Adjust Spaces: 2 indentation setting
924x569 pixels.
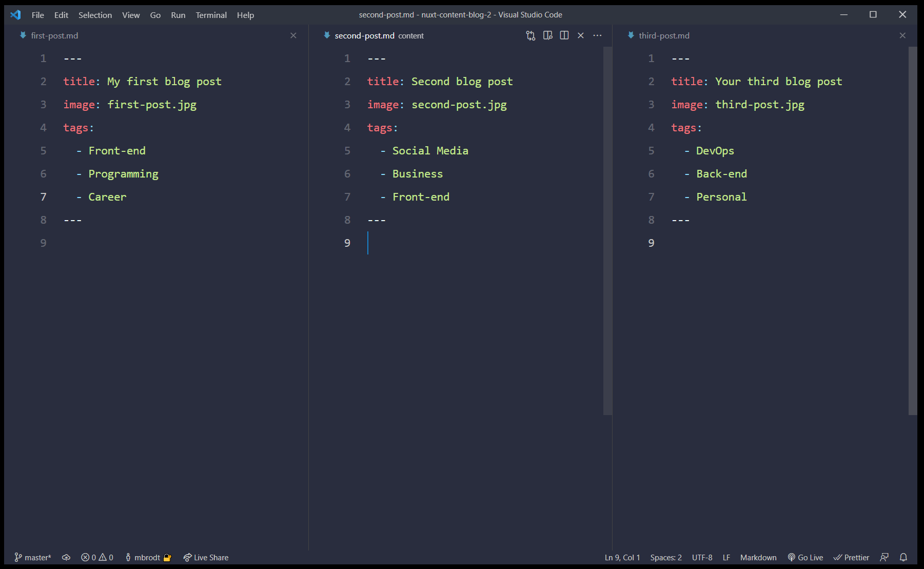[x=665, y=557]
